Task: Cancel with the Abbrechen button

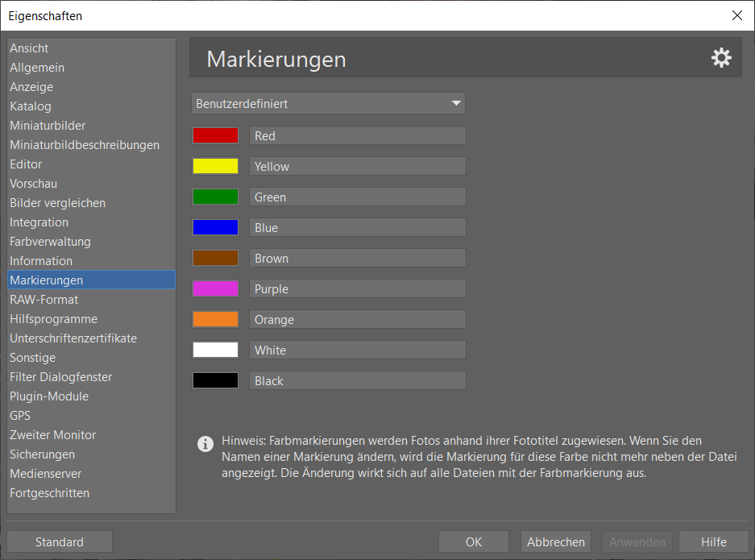Action: (556, 541)
